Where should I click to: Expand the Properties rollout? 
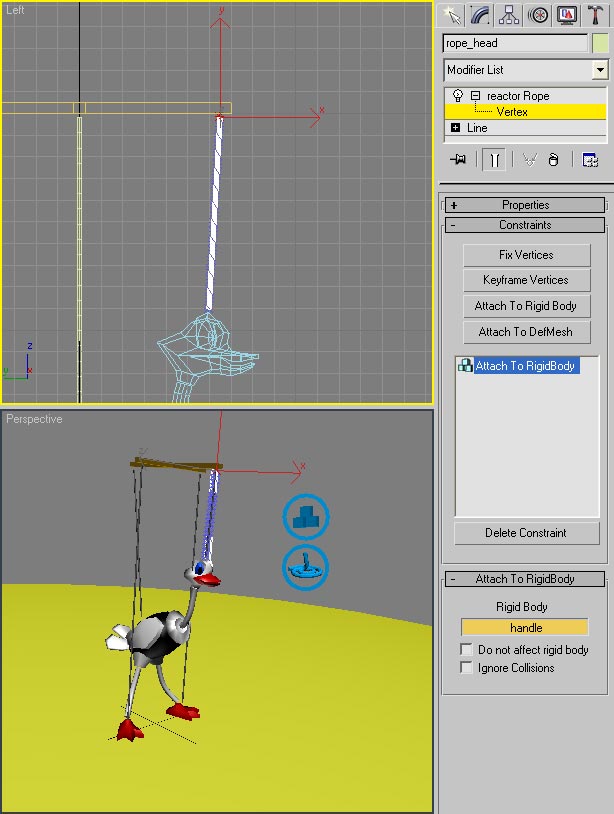coord(525,205)
